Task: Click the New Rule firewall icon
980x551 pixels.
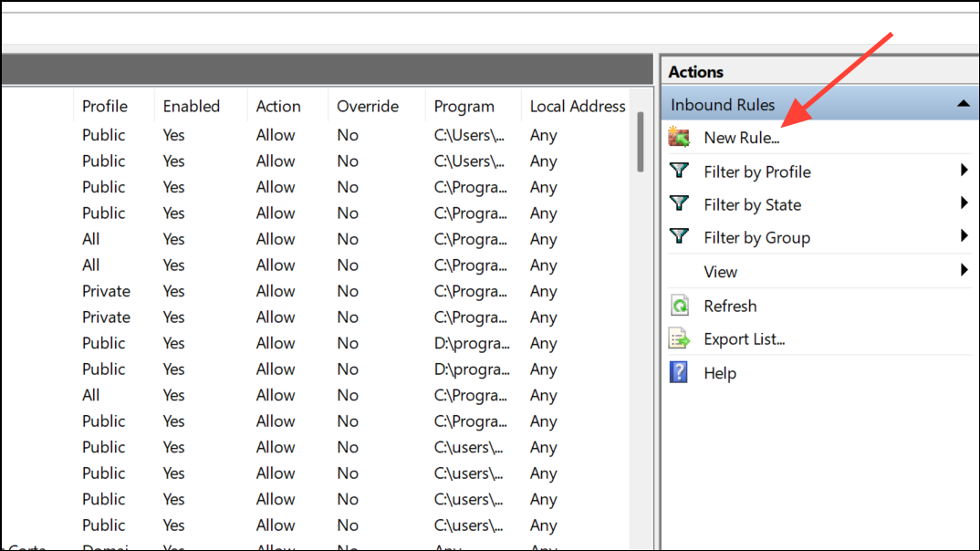Action: tap(679, 138)
